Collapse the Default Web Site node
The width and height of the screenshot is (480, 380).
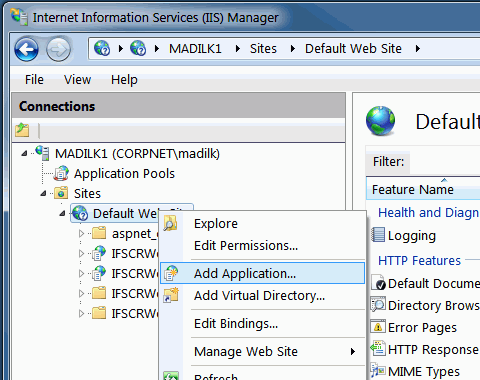[62, 213]
